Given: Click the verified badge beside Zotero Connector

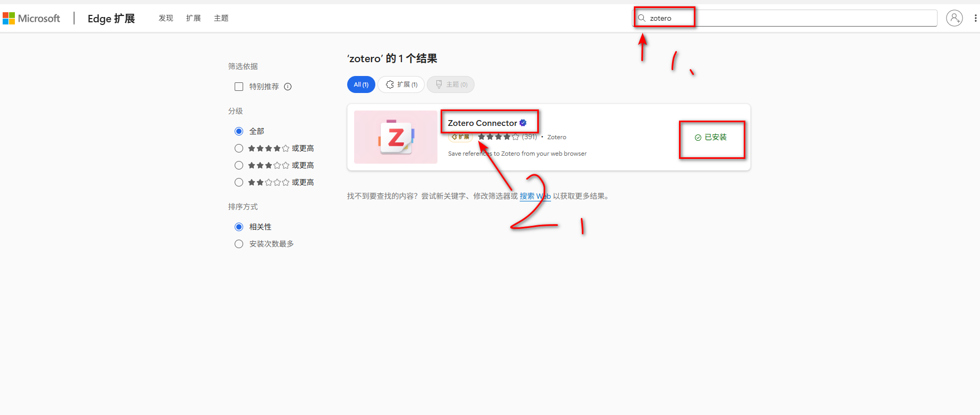Looking at the screenshot, I should 523,123.
